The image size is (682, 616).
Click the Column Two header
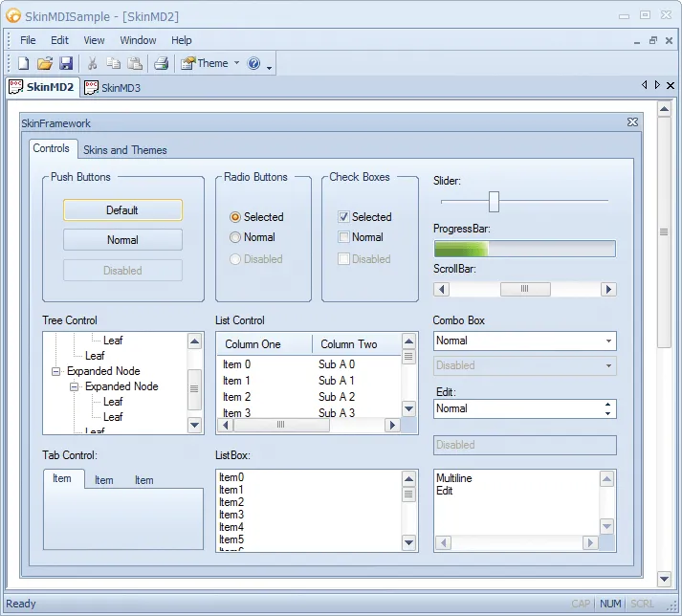coord(357,344)
